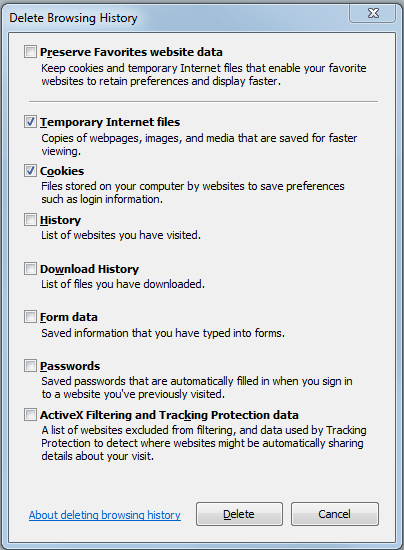Click the 'ActiveX Filtering and Tracking Protection data' label text

169,415
